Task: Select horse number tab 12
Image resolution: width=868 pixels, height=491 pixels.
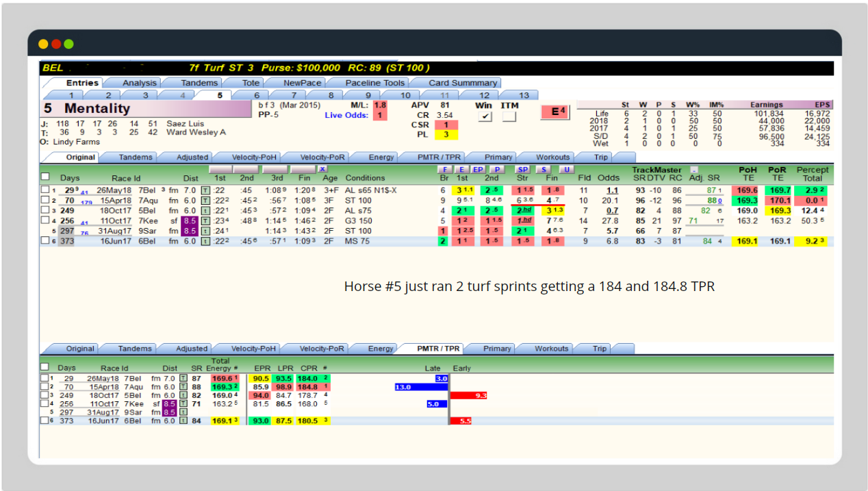Action: click(485, 95)
